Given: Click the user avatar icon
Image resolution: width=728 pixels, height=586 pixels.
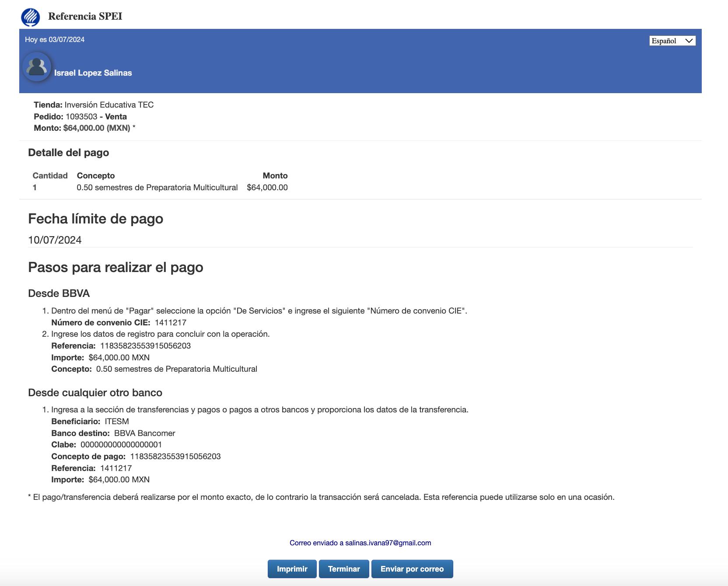Looking at the screenshot, I should click(x=37, y=67).
